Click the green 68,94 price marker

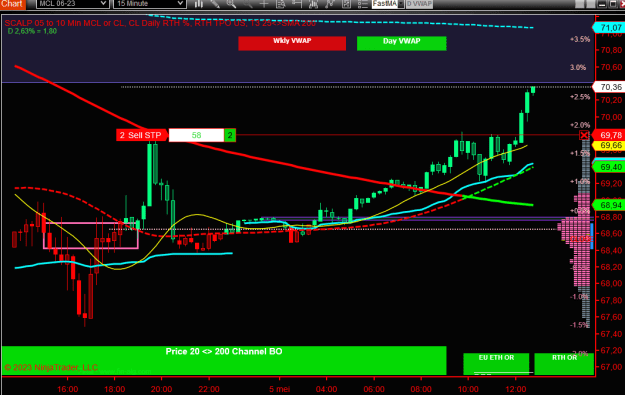609,205
